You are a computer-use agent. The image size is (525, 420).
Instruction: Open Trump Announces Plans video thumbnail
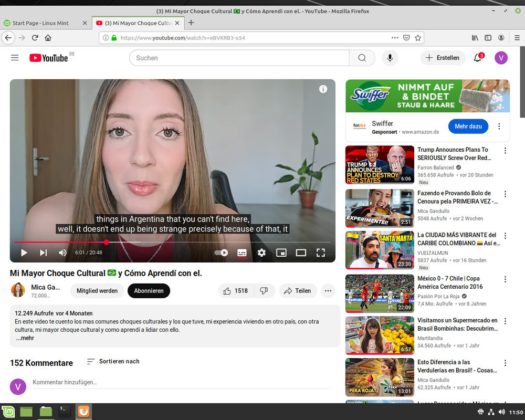point(380,165)
